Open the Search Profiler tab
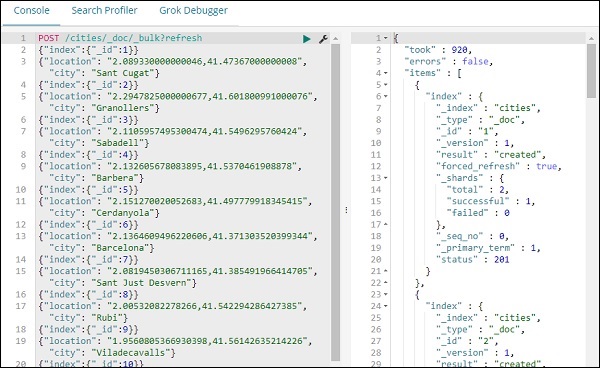This screenshot has height=368, width=600. click(x=104, y=11)
